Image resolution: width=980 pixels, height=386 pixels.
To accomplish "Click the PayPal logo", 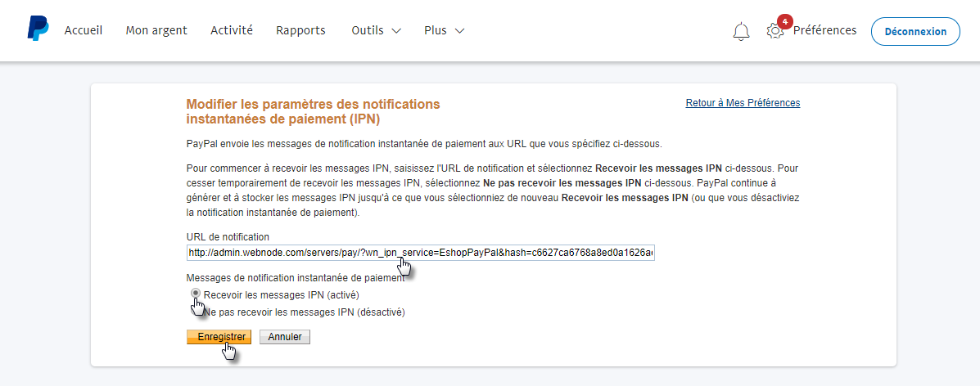I will coord(38,29).
